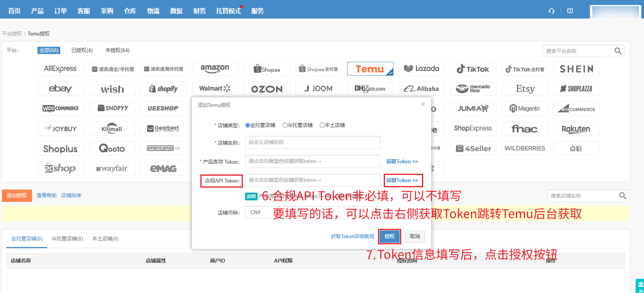
Task: Switch to the 全托管店铺(0) tab
Action: [x=27, y=239]
